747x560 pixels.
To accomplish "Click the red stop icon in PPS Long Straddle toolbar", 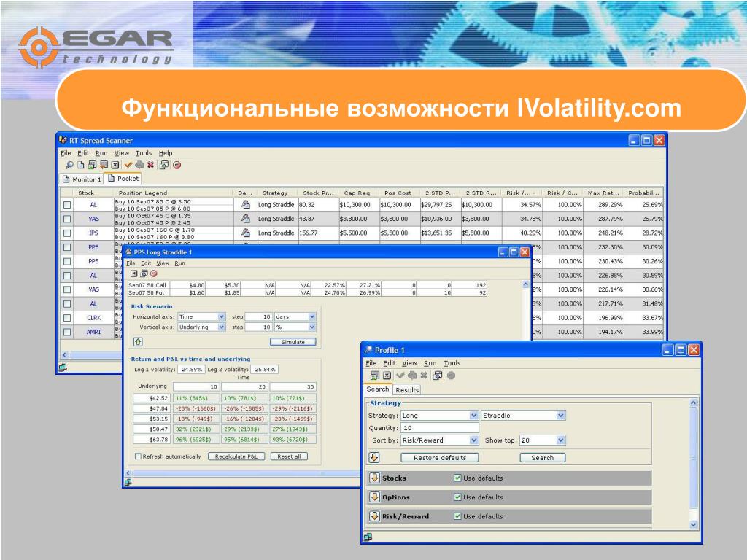I will tap(153, 273).
